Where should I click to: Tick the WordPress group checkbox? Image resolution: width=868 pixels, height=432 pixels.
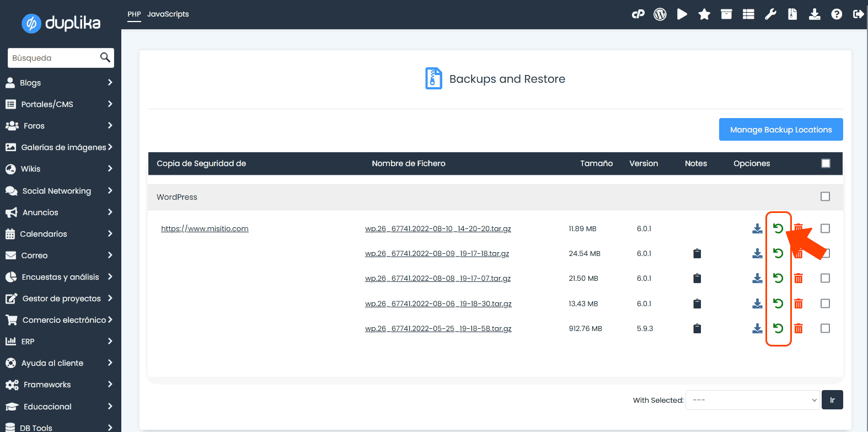(825, 197)
